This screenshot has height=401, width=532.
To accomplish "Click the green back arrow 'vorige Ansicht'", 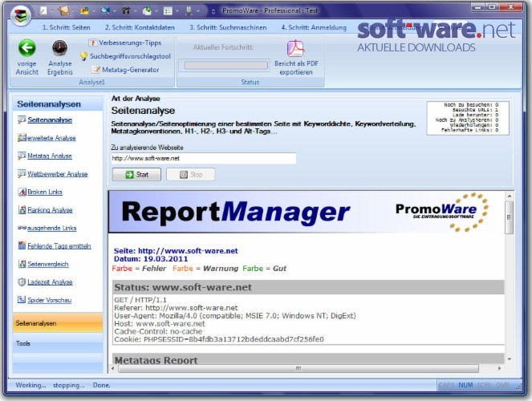I will [x=26, y=48].
